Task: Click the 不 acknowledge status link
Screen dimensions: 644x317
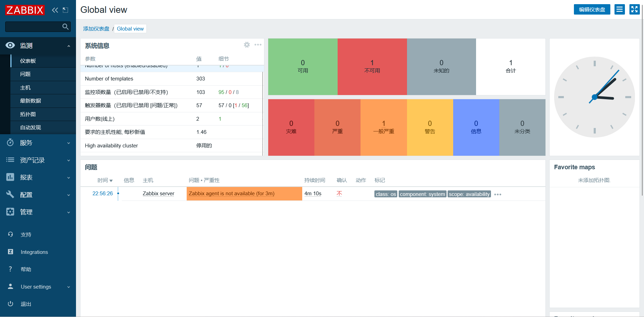Action: tap(339, 194)
